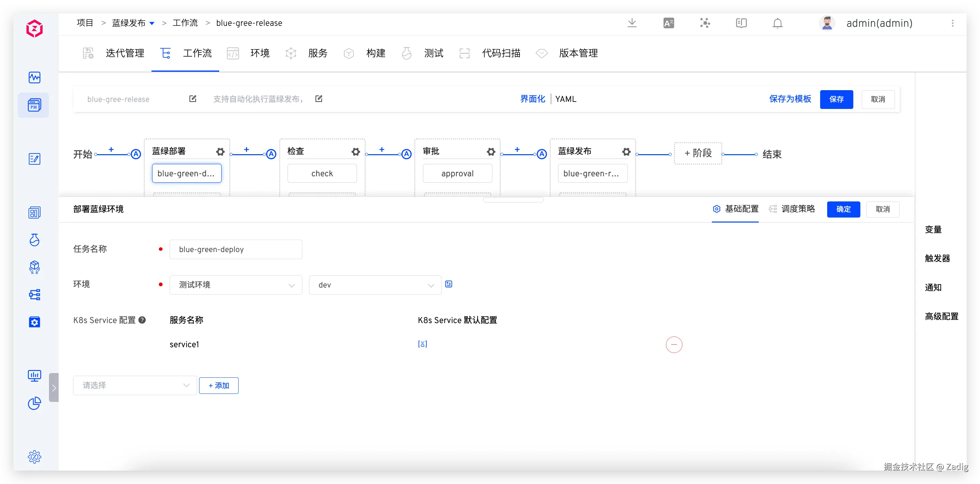Remove service1 with red minus icon
The width and height of the screenshot is (980, 484).
coord(674,345)
